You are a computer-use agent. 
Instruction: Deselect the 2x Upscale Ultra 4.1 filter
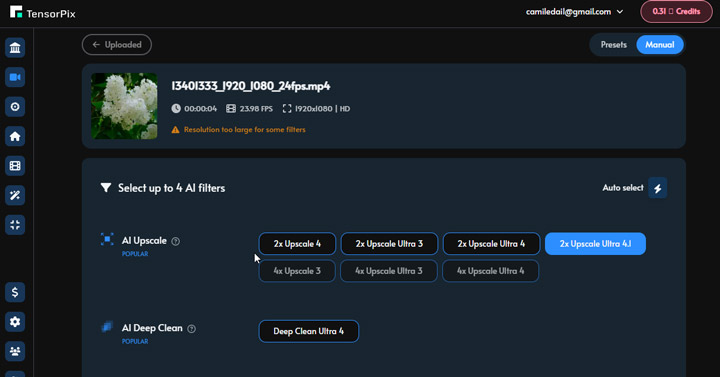click(x=595, y=244)
